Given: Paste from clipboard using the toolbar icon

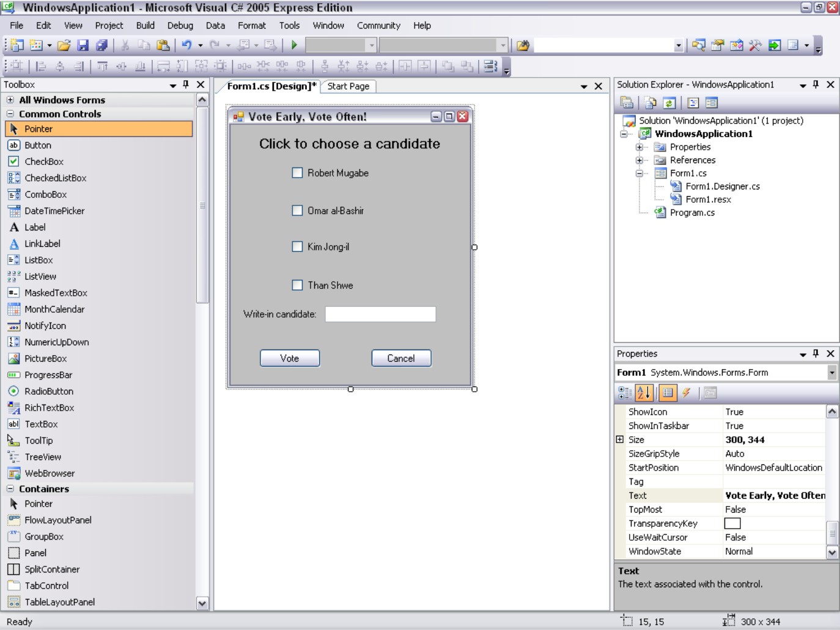Looking at the screenshot, I should tap(163, 45).
